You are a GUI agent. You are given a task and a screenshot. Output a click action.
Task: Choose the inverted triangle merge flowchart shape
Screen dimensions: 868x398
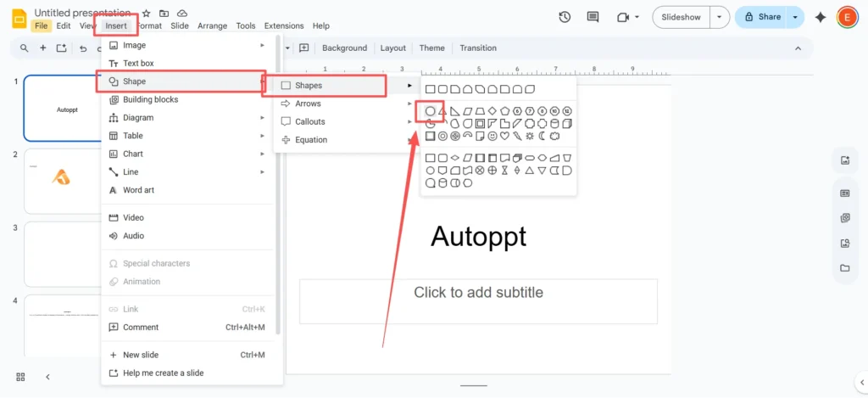coord(542,171)
